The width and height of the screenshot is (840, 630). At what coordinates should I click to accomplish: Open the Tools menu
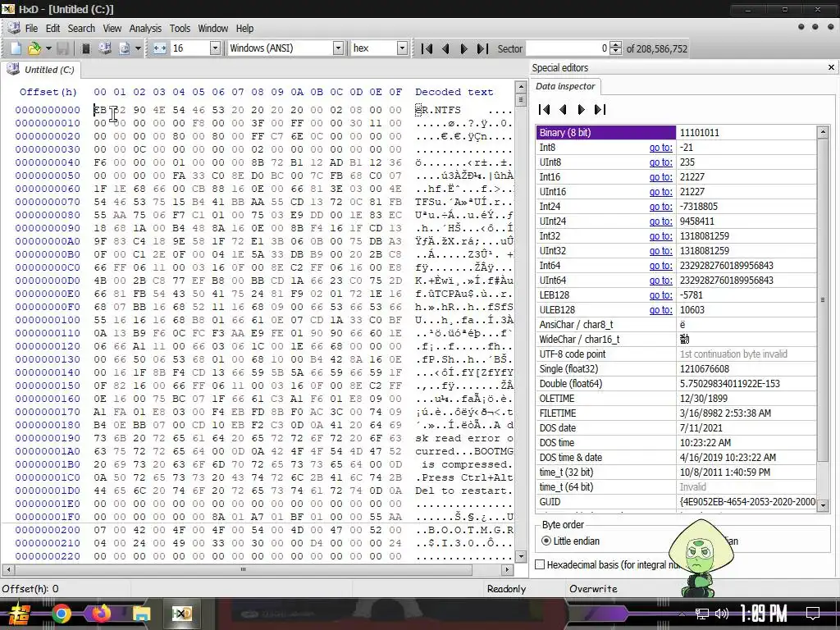coord(180,29)
